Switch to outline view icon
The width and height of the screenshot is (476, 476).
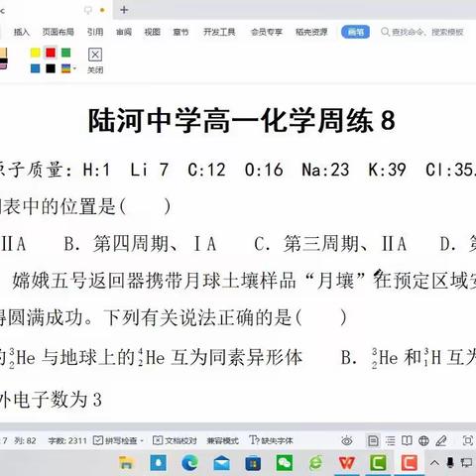(x=391, y=440)
